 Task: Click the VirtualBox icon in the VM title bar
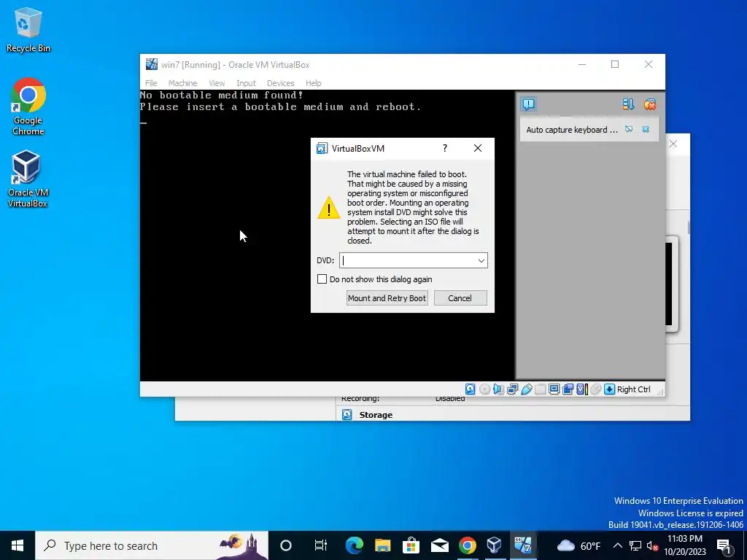152,64
